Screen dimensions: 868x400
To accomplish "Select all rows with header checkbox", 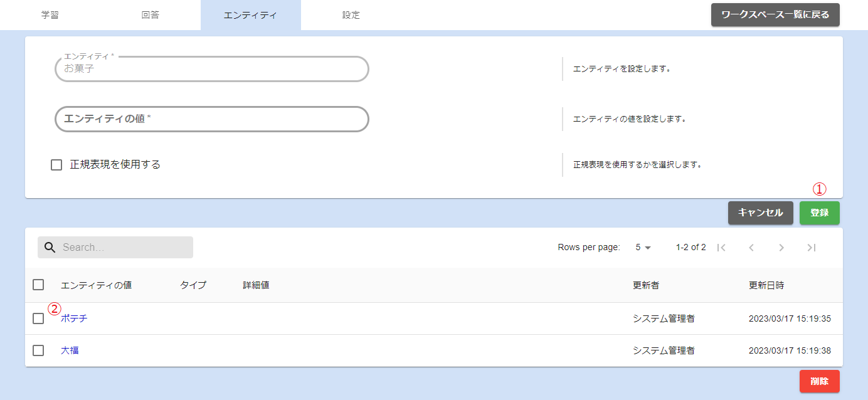I will [38, 285].
